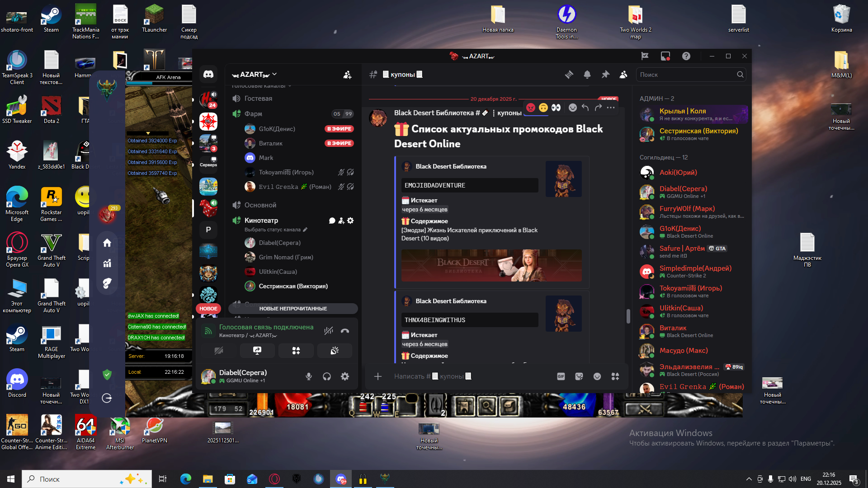Open user settings gear icon
Screen dimensions: 868x488
click(345, 376)
